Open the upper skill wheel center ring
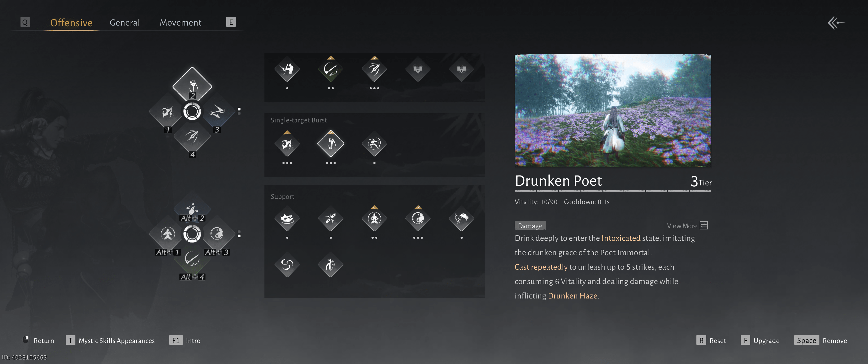This screenshot has height=364, width=868. [x=192, y=112]
